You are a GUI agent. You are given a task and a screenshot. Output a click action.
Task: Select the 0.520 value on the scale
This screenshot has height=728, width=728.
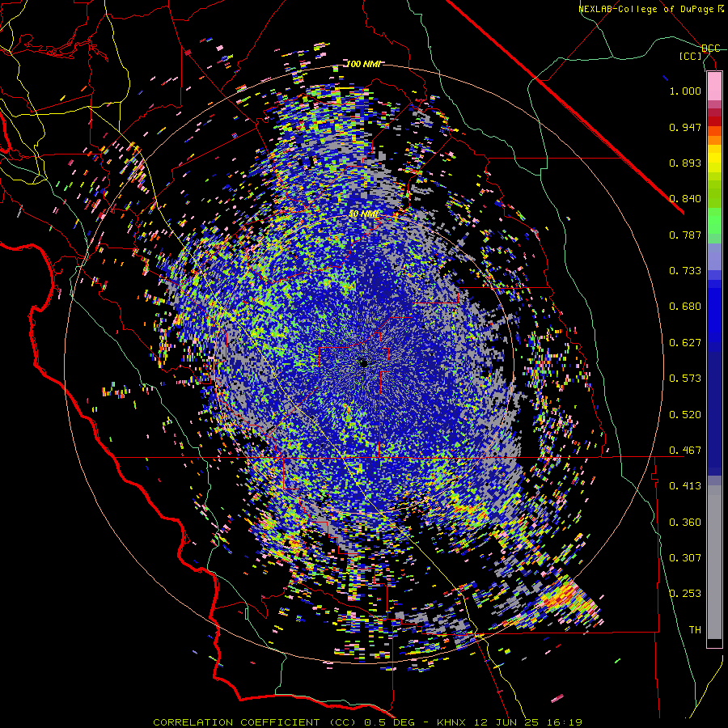coord(685,415)
